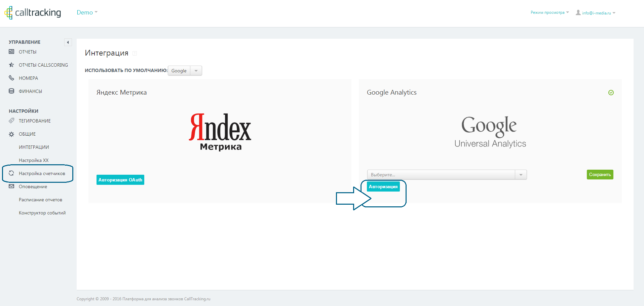Click the coins icon next to Финансы
The width and height of the screenshot is (644, 306).
coord(11,91)
